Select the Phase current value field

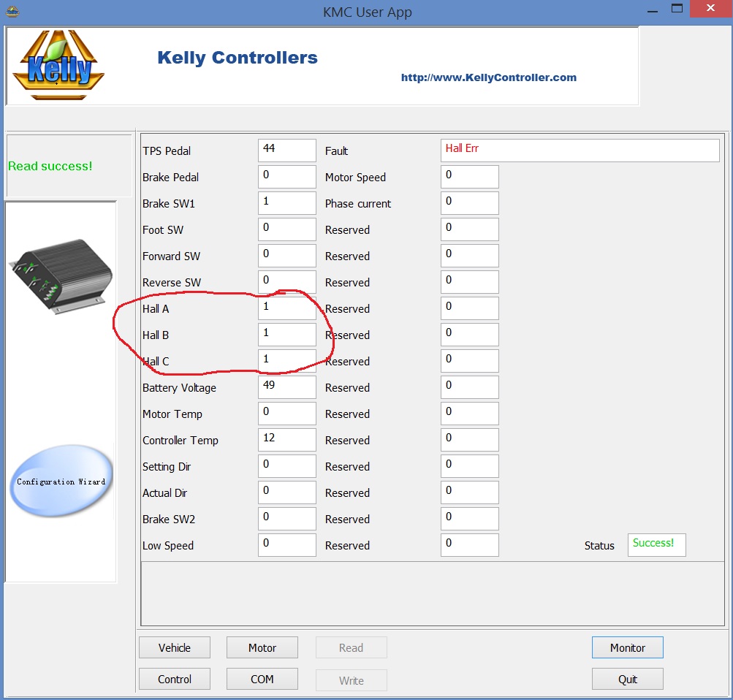(x=470, y=203)
